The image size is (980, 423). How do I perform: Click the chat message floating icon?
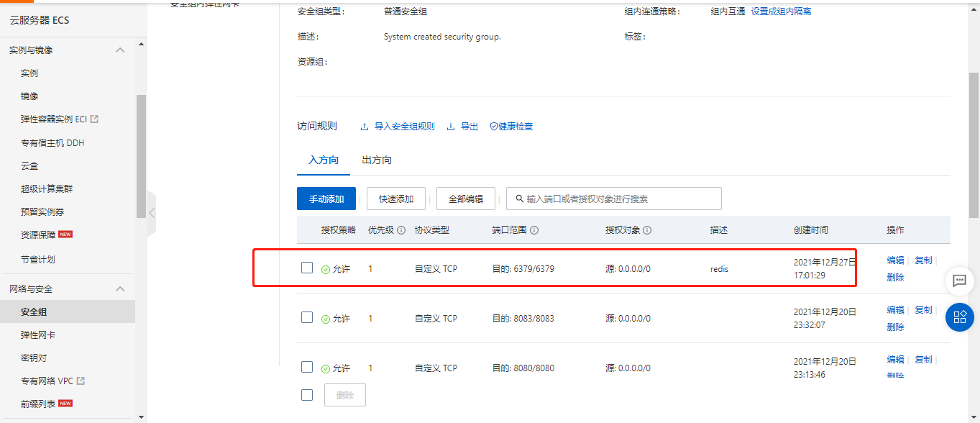pos(959,281)
